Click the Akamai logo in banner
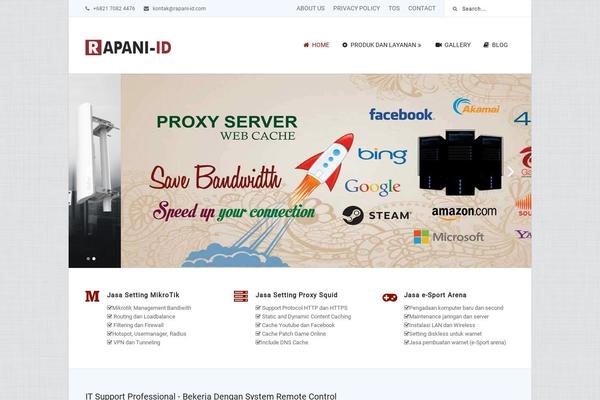Screen dimensions: 600x400 pos(476,106)
